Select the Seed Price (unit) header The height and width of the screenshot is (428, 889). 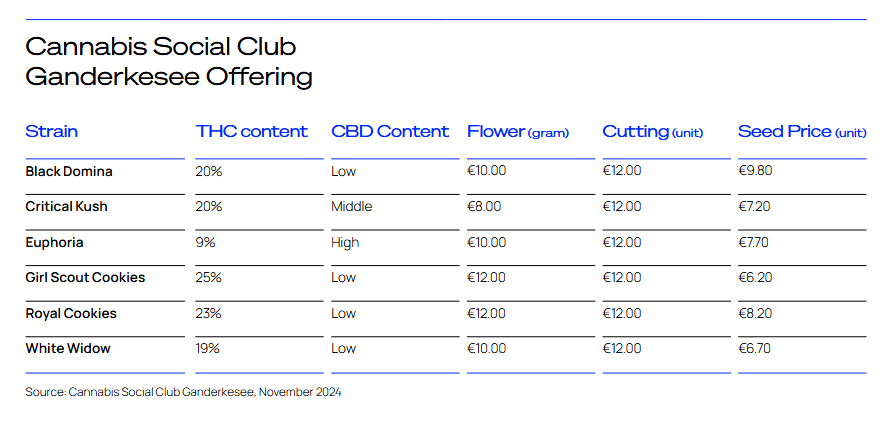[x=802, y=132]
